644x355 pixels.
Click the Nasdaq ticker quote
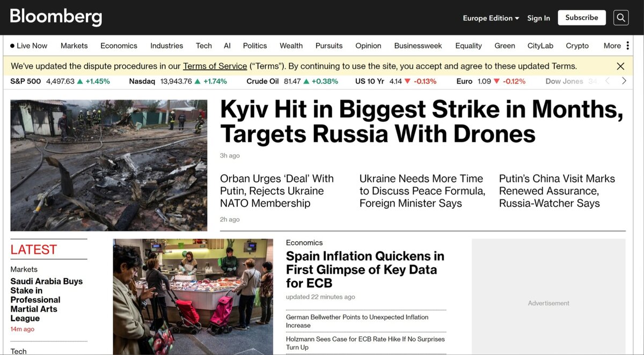point(178,81)
